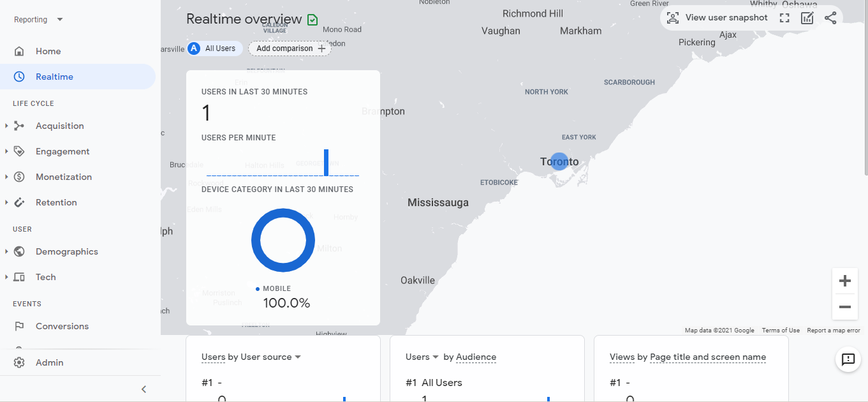Click the #1 All Users row
The width and height of the screenshot is (868, 402).
click(434, 383)
